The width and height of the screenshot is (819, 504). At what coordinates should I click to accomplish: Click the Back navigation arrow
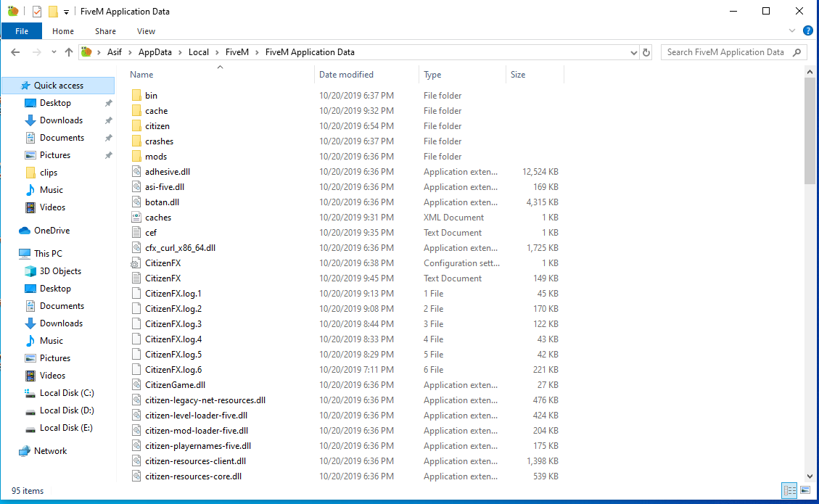point(16,52)
